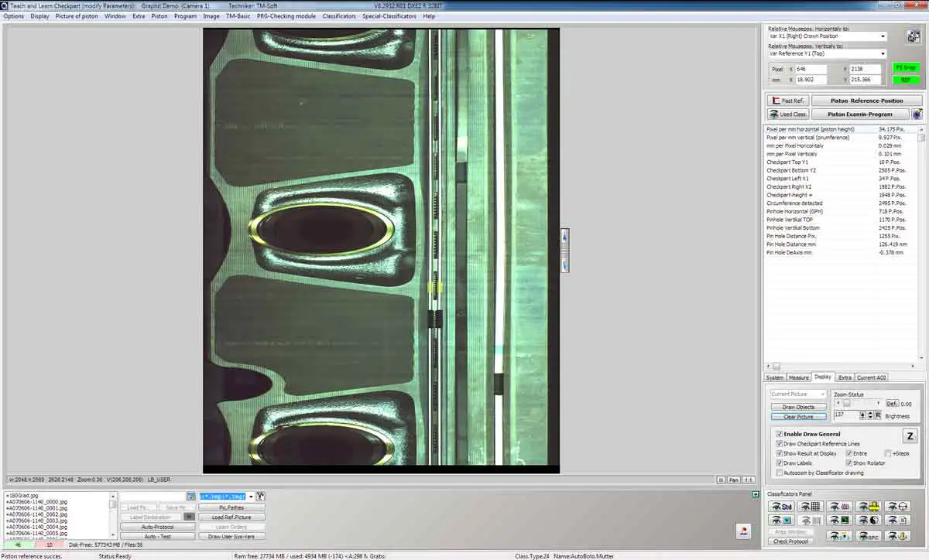Click the small green arrow icon above Classificators Panel
929x560 pixels.
(x=756, y=493)
